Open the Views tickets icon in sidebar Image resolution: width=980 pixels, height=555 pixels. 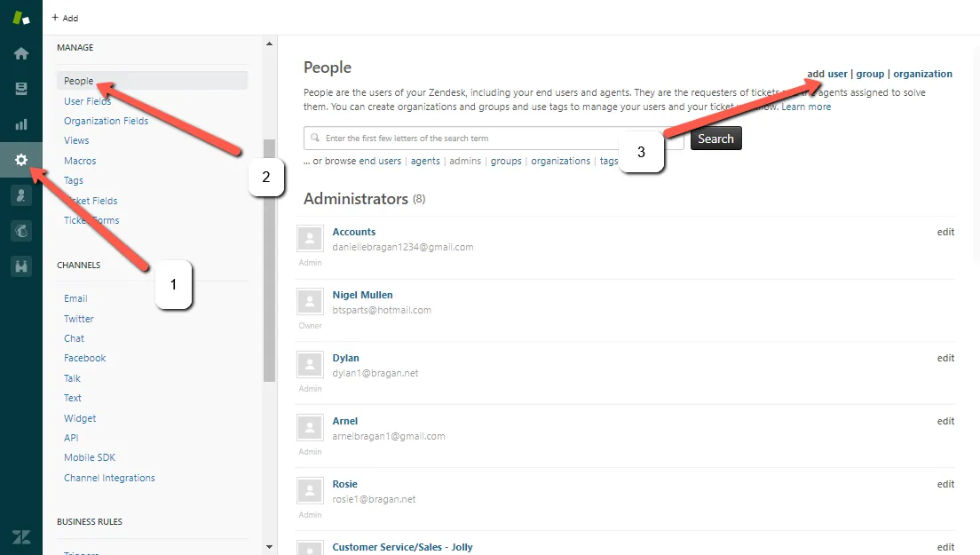pyautogui.click(x=21, y=89)
